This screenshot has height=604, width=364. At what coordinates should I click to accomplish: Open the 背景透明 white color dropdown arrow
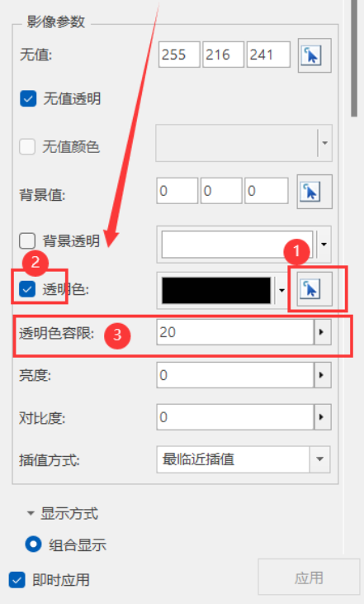point(324,245)
